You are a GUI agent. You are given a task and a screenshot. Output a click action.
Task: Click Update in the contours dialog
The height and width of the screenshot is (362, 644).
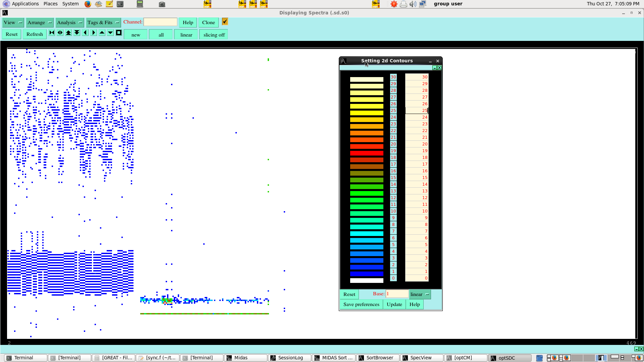pyautogui.click(x=394, y=304)
